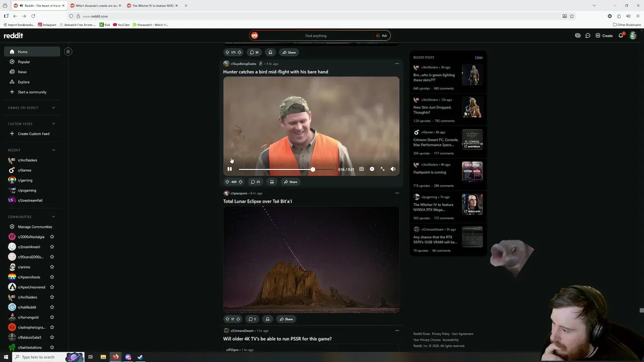
Task: Open the Windows Start menu
Action: click(6, 357)
